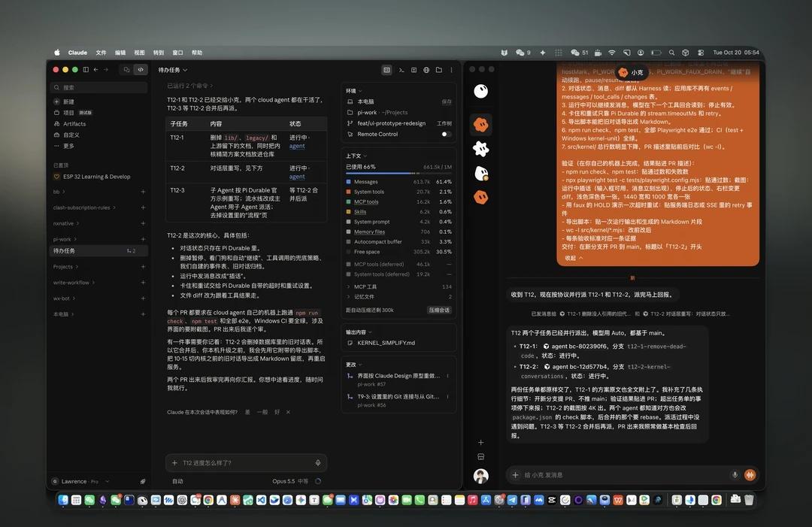812x527 pixels.
Task: Open the folder icon in Claude toolbar
Action: coord(438,70)
